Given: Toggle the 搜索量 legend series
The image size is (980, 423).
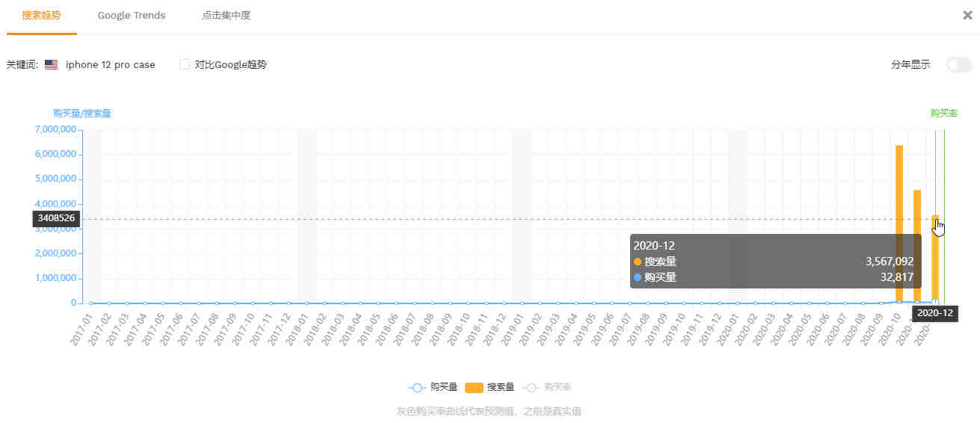Looking at the screenshot, I should tap(490, 387).
